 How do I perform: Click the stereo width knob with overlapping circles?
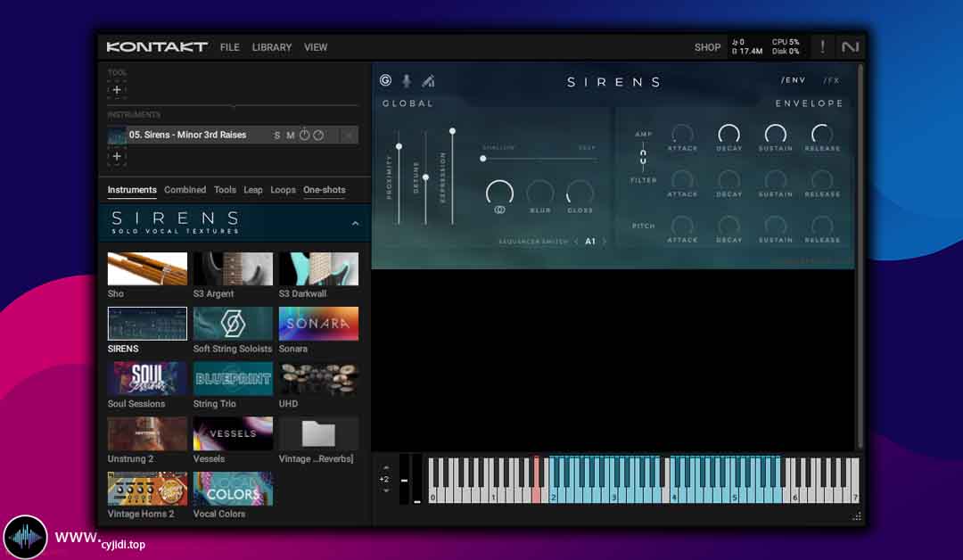tap(499, 194)
